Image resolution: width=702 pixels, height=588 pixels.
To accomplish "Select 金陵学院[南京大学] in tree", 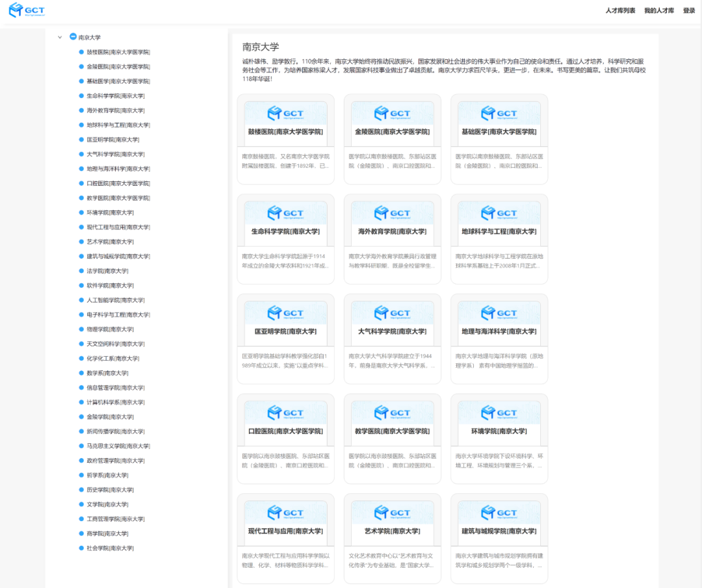I will tap(110, 417).
